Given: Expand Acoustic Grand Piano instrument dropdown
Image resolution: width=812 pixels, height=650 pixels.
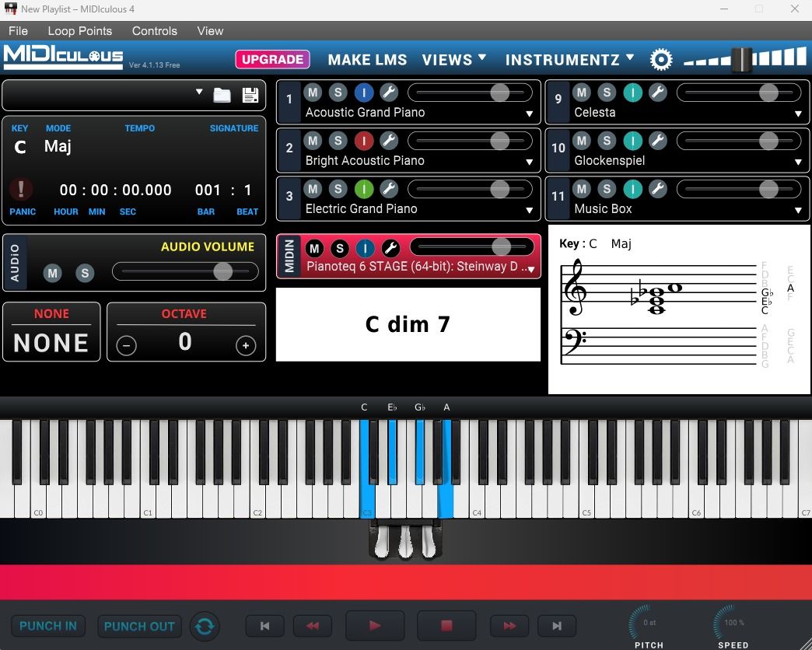Looking at the screenshot, I should point(529,114).
